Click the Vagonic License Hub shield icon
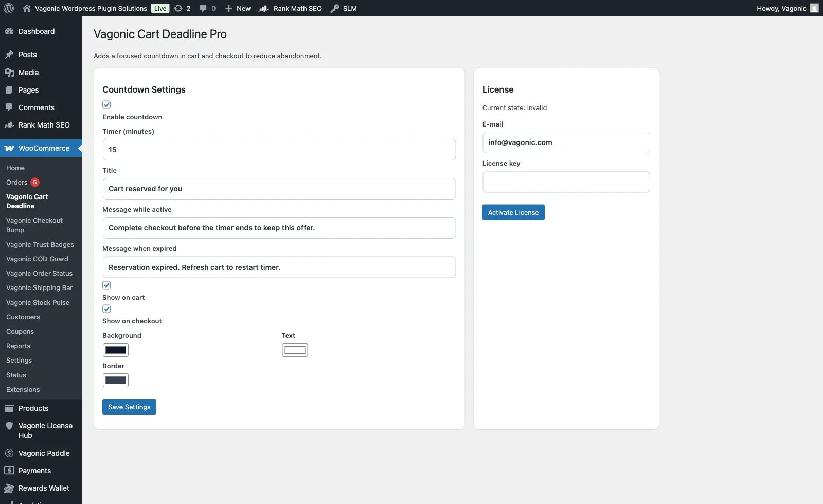Image resolution: width=823 pixels, height=504 pixels. (x=9, y=426)
